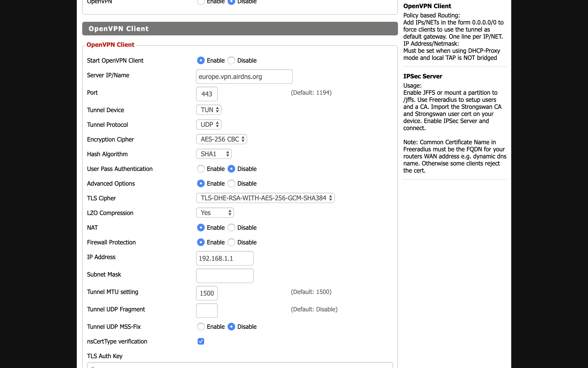Click the red 'OpenVPN Client' fieldset legend
Screen dimensions: 588x368
click(110, 45)
